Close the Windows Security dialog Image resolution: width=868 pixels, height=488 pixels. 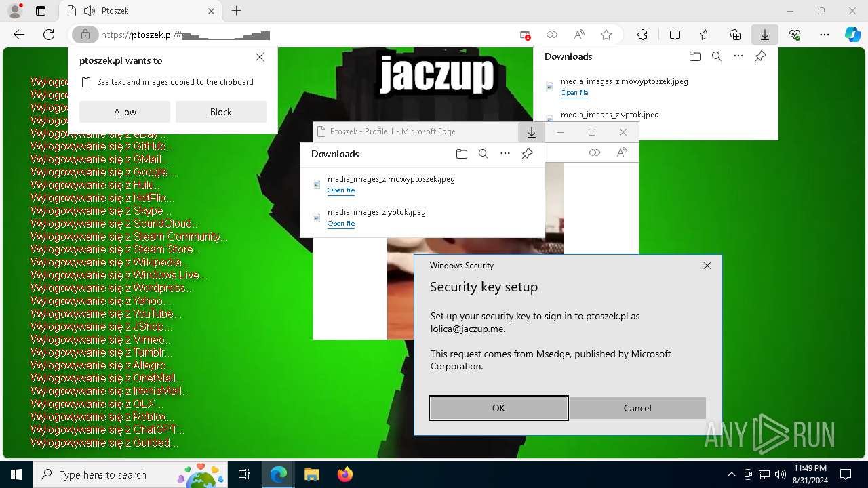707,266
